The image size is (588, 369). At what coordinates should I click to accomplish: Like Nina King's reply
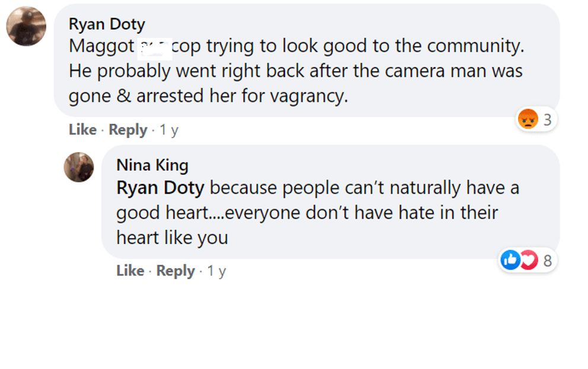pyautogui.click(x=130, y=271)
